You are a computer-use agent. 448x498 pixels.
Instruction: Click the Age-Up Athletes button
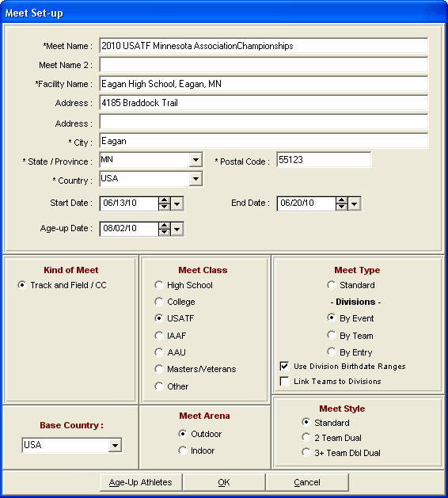click(141, 482)
